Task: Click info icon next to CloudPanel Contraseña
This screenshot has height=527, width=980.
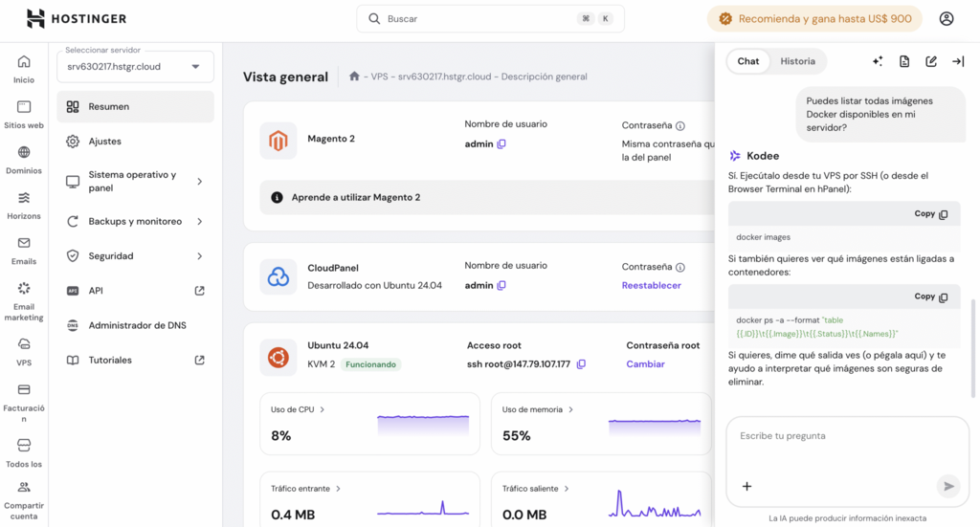Action: 680,267
